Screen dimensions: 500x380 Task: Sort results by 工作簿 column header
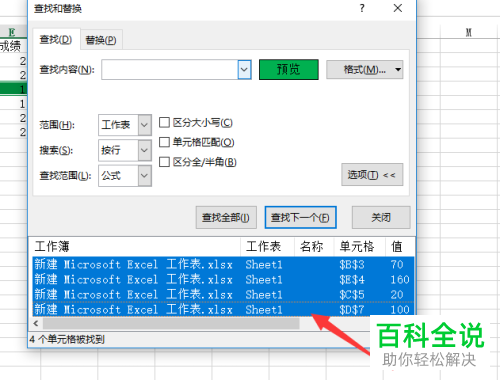click(x=136, y=247)
